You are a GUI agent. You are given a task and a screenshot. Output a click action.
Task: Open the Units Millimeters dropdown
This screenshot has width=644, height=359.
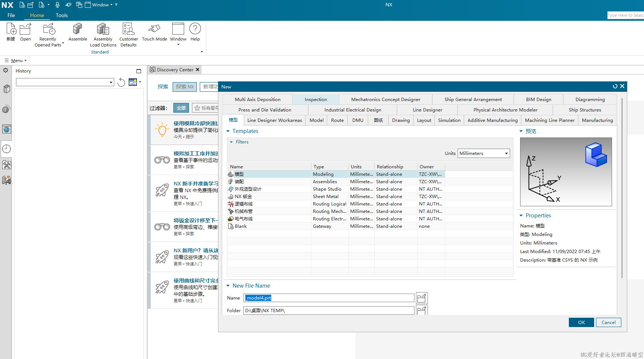484,153
